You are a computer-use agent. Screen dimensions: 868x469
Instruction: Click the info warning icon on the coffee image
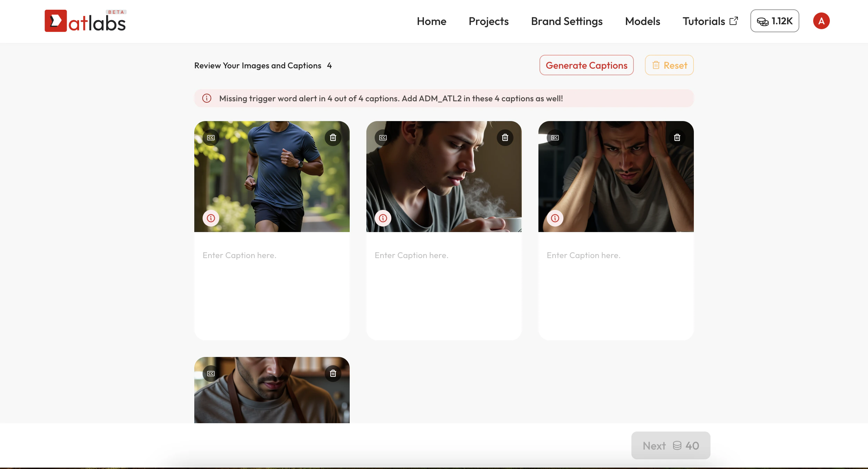click(383, 218)
